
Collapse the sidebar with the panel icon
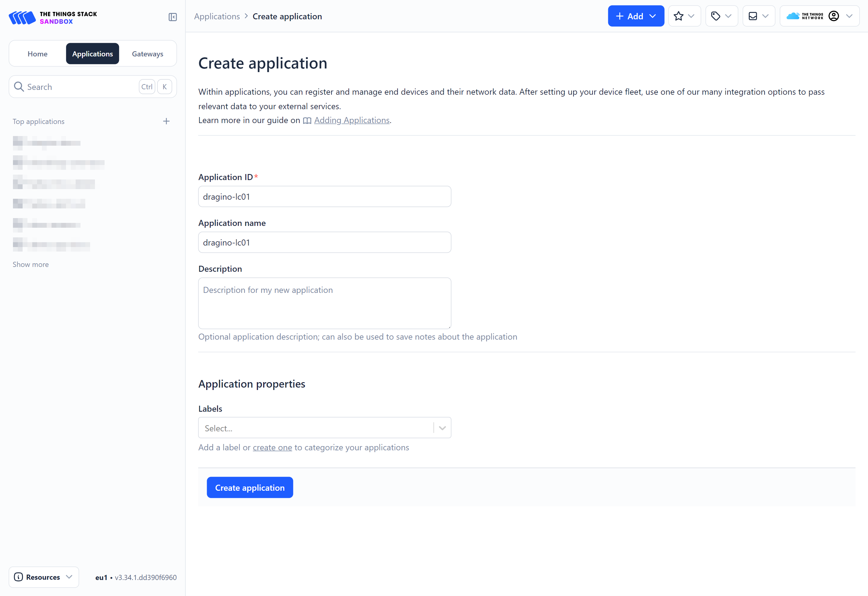pyautogui.click(x=173, y=17)
